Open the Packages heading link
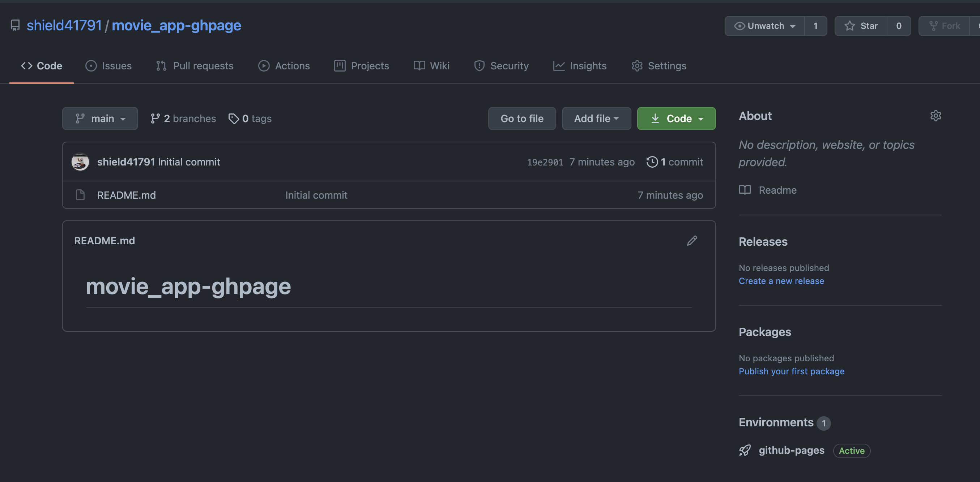This screenshot has width=980, height=482. click(x=765, y=332)
